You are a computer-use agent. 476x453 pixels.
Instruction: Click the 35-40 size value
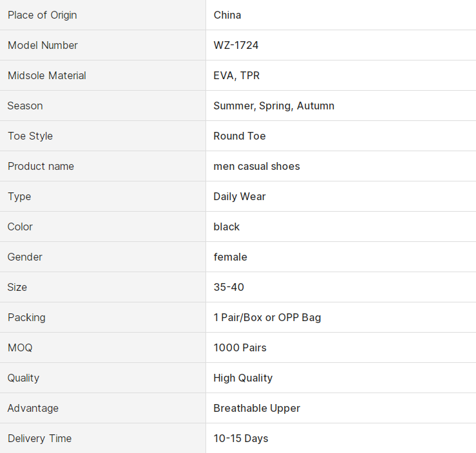(229, 287)
